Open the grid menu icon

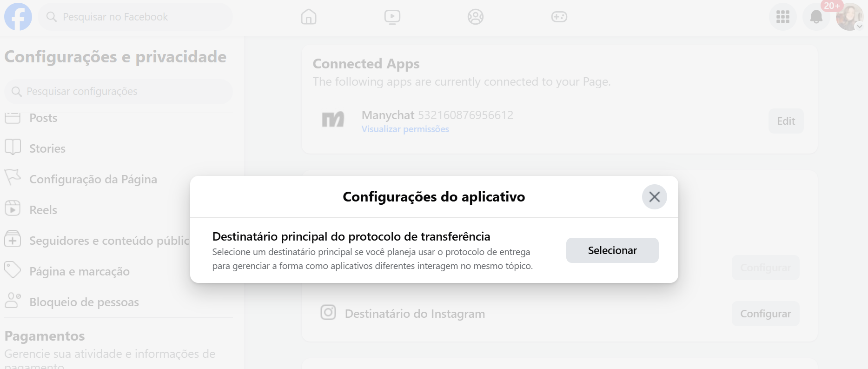click(x=783, y=17)
